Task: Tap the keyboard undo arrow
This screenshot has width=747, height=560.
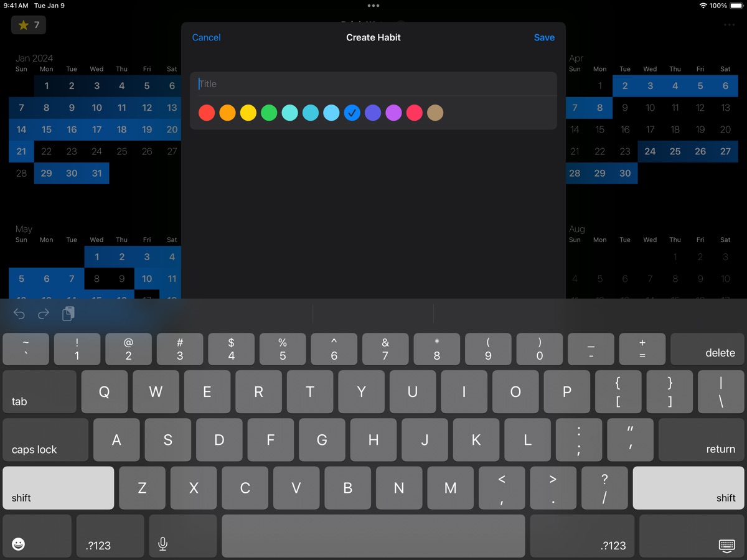Action: coord(19,314)
